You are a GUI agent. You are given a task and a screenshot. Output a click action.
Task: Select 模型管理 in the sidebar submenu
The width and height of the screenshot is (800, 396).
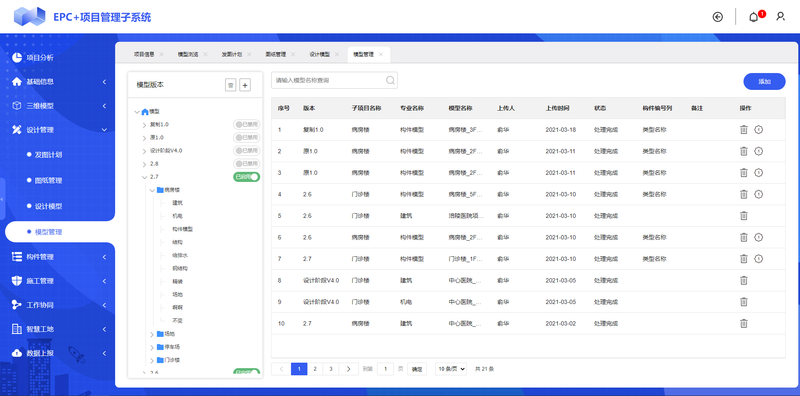pyautogui.click(x=48, y=232)
